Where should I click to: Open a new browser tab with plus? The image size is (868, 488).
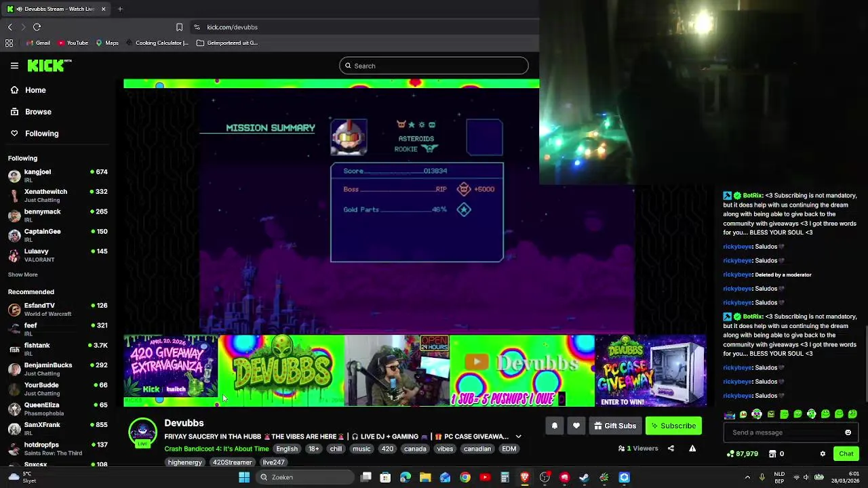click(120, 9)
